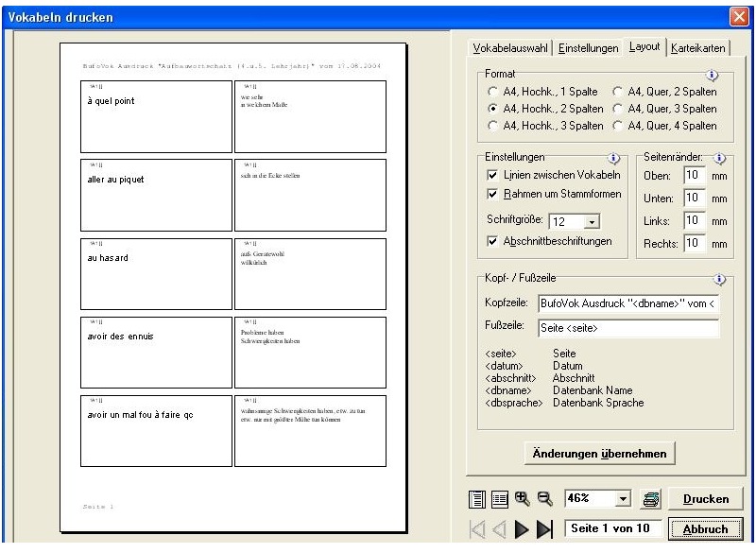Open the info hint for Format

click(x=712, y=75)
